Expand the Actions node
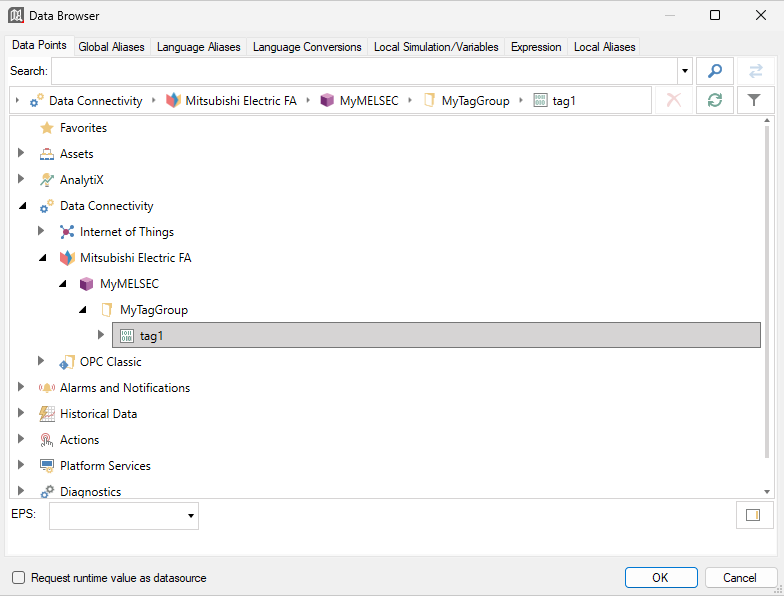This screenshot has width=784, height=596. coord(20,438)
